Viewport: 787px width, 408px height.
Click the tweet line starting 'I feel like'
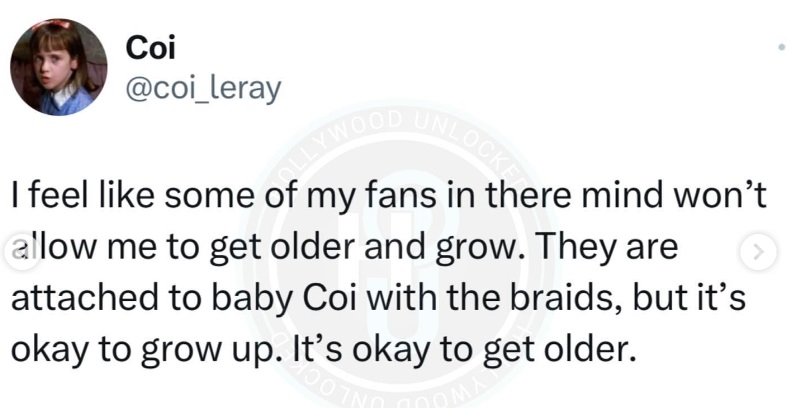[x=389, y=195]
